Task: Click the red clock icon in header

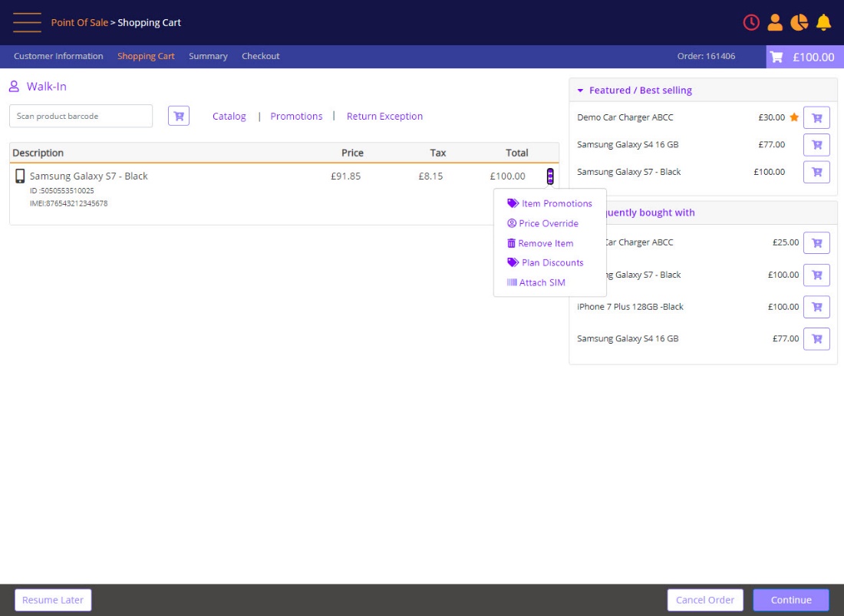Action: click(751, 22)
